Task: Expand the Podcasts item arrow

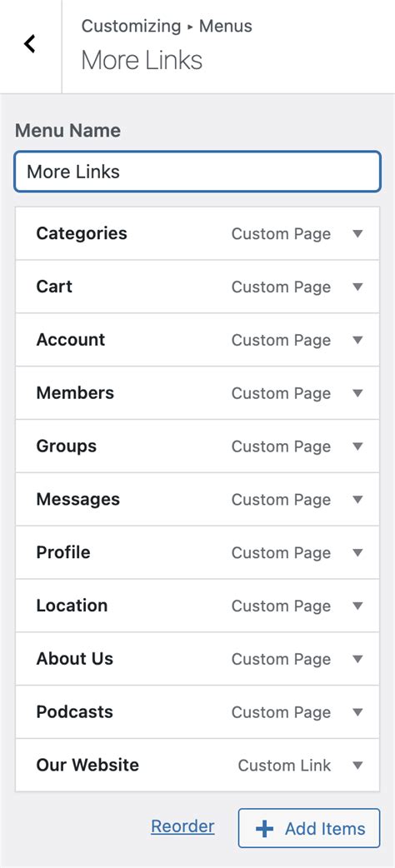Action: [357, 712]
